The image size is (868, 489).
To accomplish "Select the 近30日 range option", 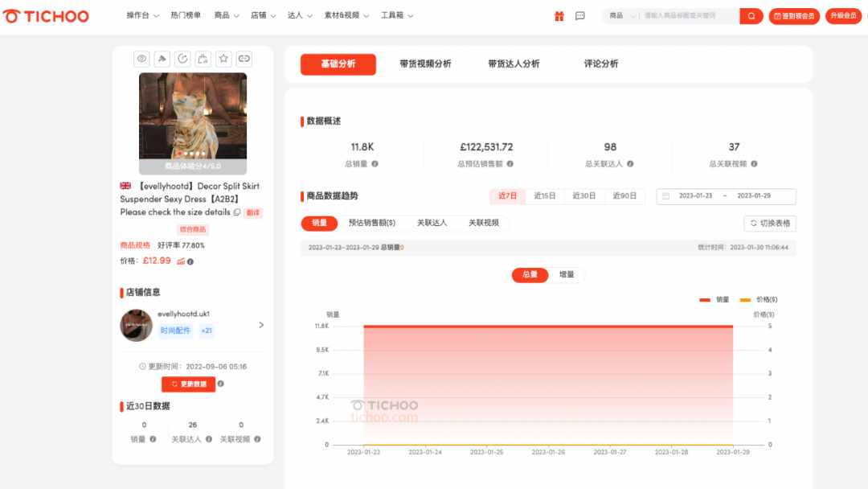I will pyautogui.click(x=584, y=196).
